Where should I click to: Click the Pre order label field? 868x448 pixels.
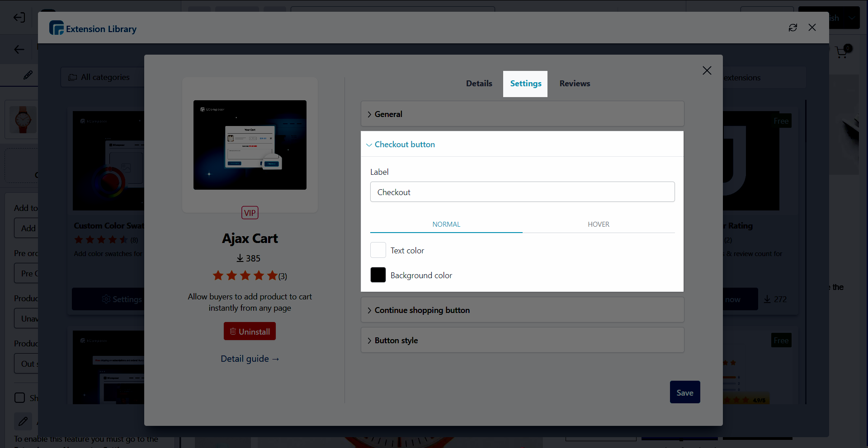point(26,273)
